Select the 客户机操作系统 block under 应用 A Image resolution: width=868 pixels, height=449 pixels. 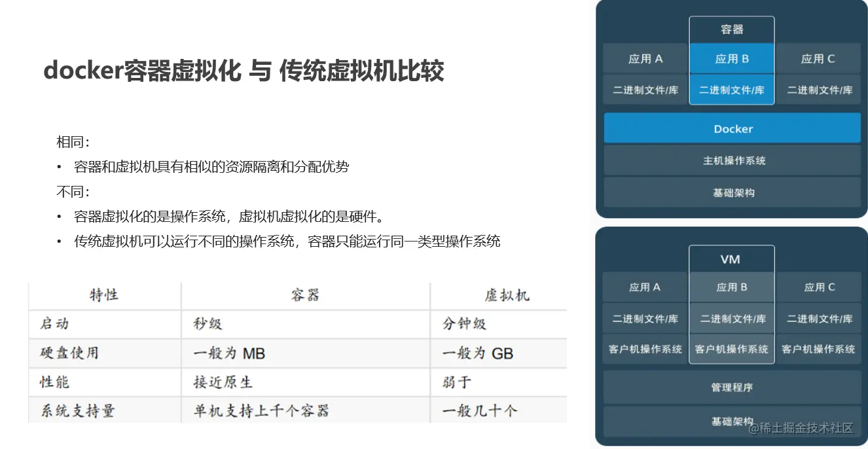644,349
